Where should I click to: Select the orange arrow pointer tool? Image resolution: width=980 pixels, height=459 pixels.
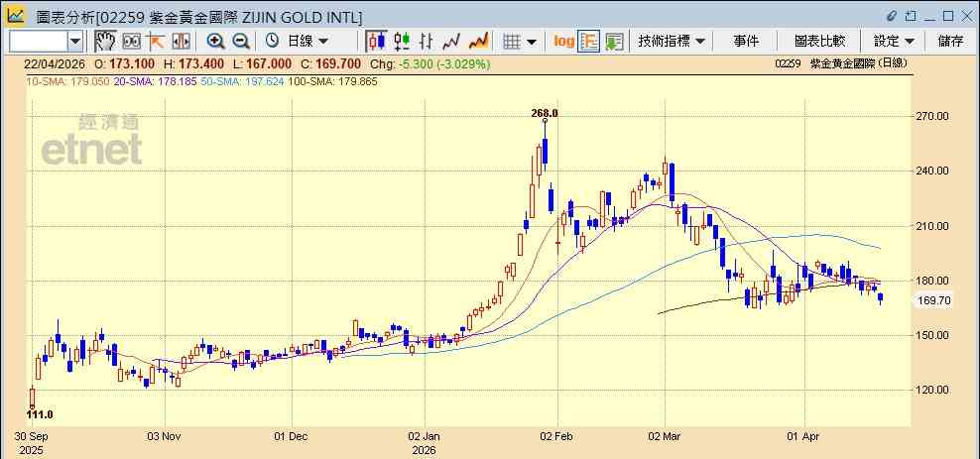(155, 42)
